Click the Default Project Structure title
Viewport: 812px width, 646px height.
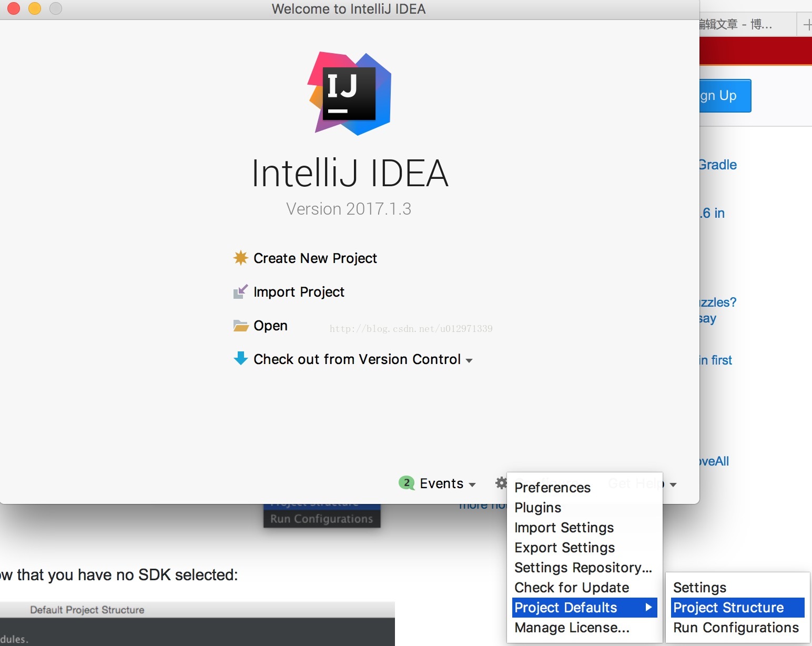tap(87, 610)
